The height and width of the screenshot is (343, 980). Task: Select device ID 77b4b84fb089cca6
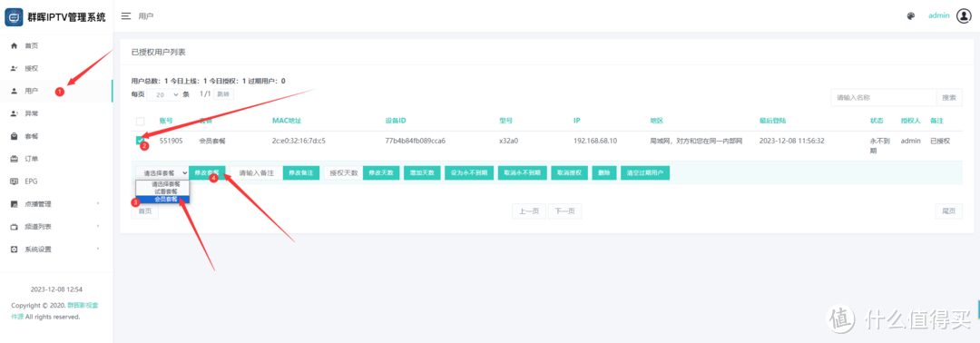point(415,142)
